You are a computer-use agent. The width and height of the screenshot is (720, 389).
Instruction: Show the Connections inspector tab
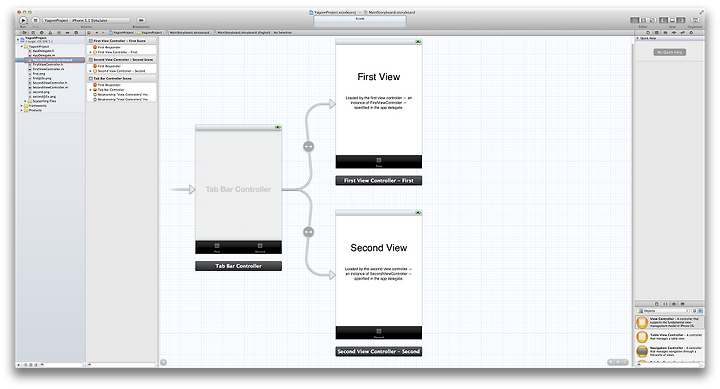691,33
